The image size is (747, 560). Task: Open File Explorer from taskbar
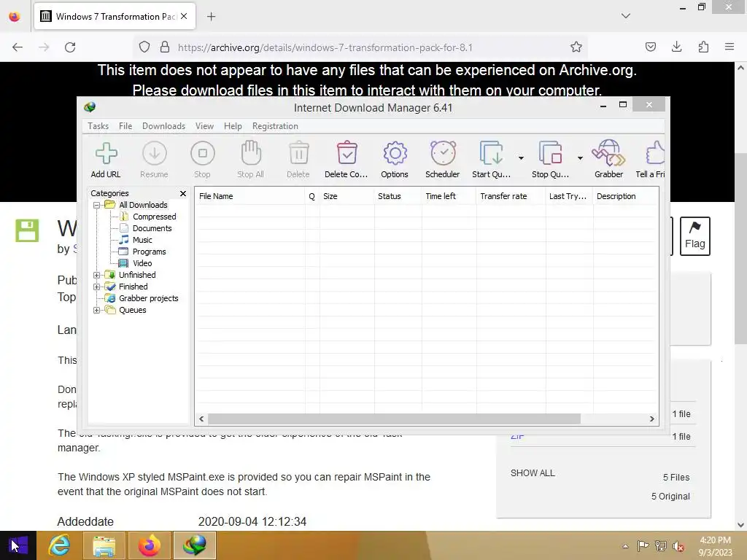click(104, 545)
